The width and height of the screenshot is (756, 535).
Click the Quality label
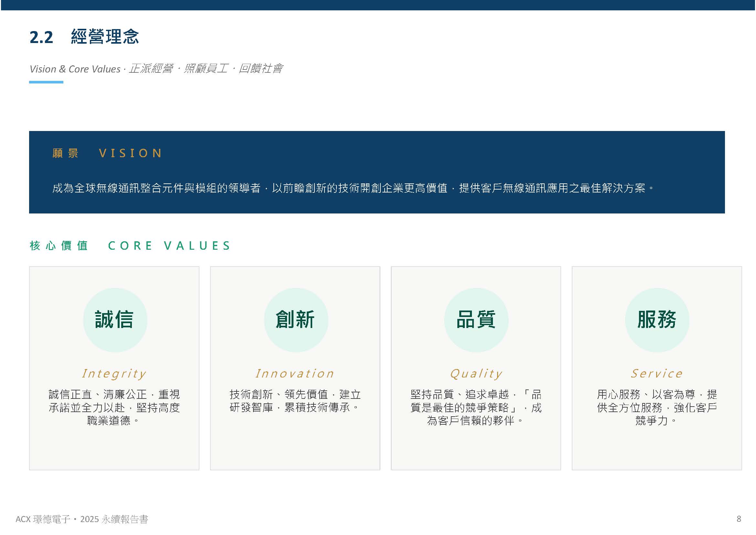click(x=476, y=374)
